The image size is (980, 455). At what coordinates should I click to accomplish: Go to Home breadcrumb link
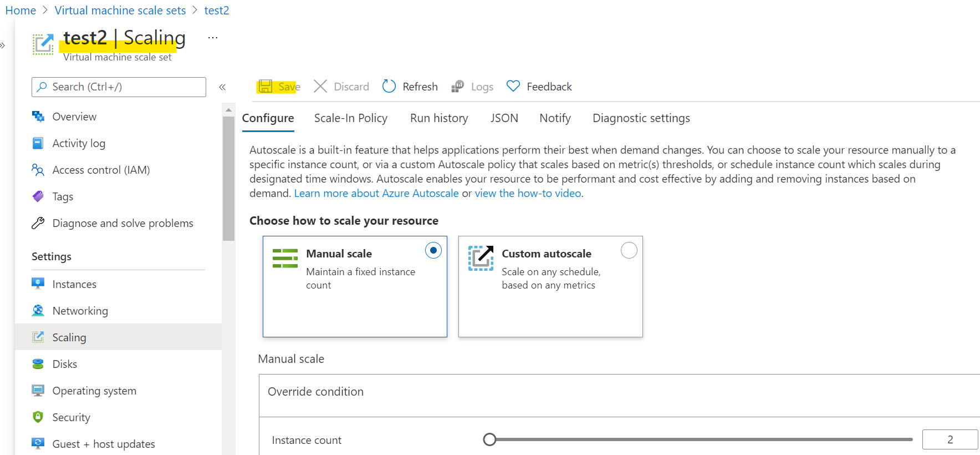pos(21,11)
